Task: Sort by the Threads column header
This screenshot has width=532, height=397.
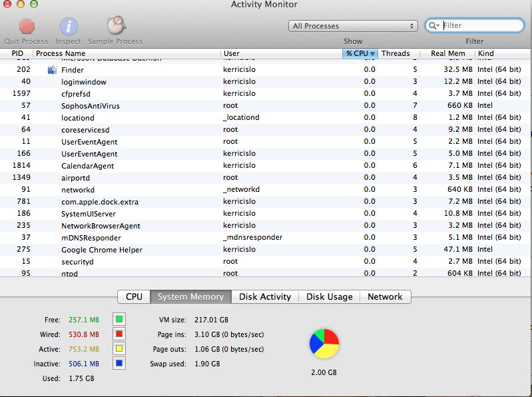Action: click(x=399, y=53)
